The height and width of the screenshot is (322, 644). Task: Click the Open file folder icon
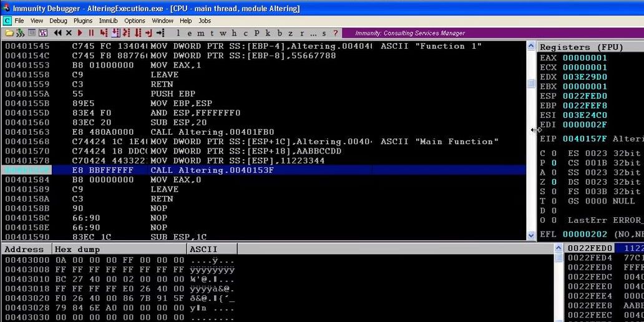[9, 33]
